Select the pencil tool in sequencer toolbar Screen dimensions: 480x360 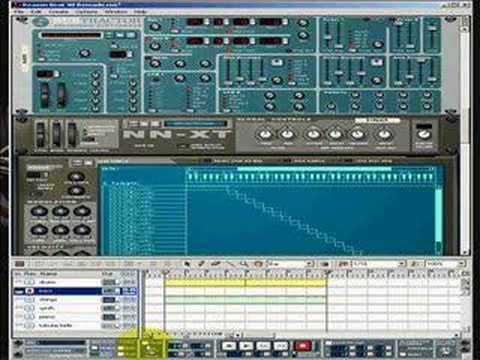coord(201,264)
